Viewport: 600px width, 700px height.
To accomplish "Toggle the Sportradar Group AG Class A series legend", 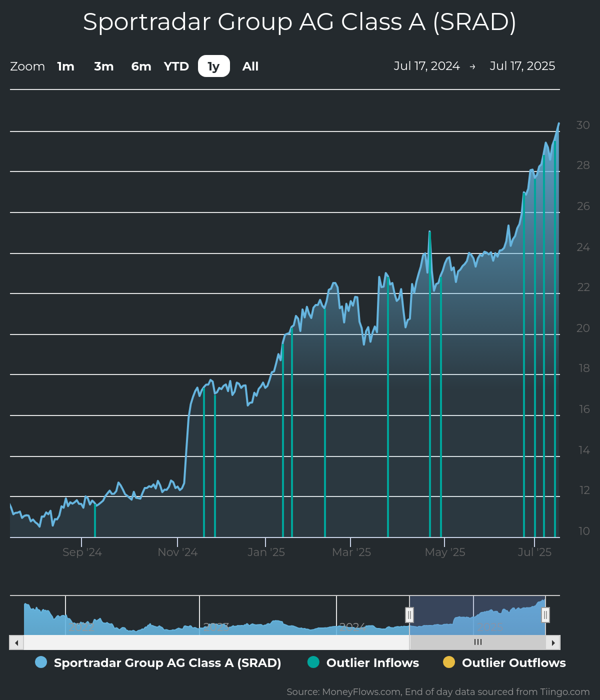I will click(x=158, y=662).
